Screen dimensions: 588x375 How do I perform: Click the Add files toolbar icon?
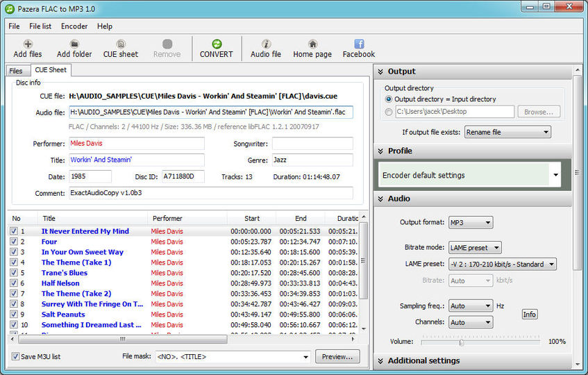28,44
